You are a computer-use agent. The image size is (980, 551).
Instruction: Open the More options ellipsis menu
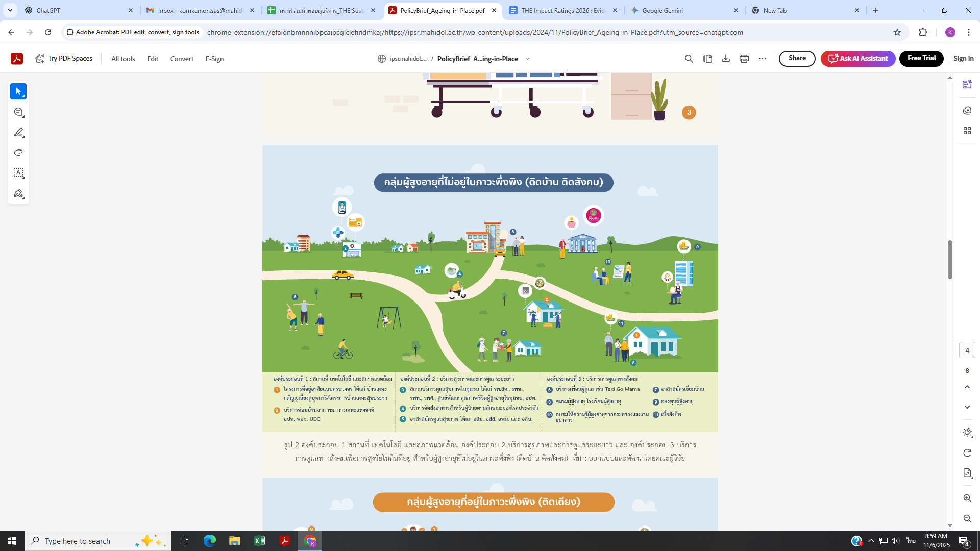click(x=763, y=59)
